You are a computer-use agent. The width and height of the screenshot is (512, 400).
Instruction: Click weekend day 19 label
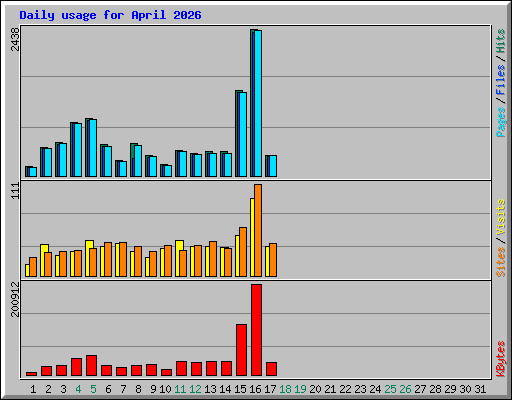point(300,389)
